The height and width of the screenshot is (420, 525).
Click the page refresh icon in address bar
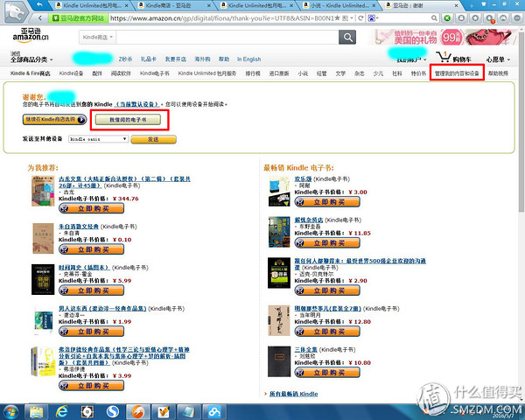pyautogui.click(x=360, y=18)
